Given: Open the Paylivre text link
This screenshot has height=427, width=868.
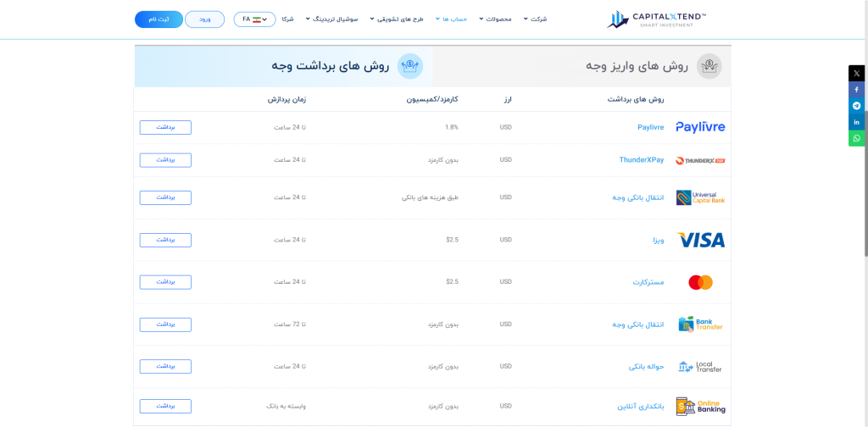Looking at the screenshot, I should (650, 127).
